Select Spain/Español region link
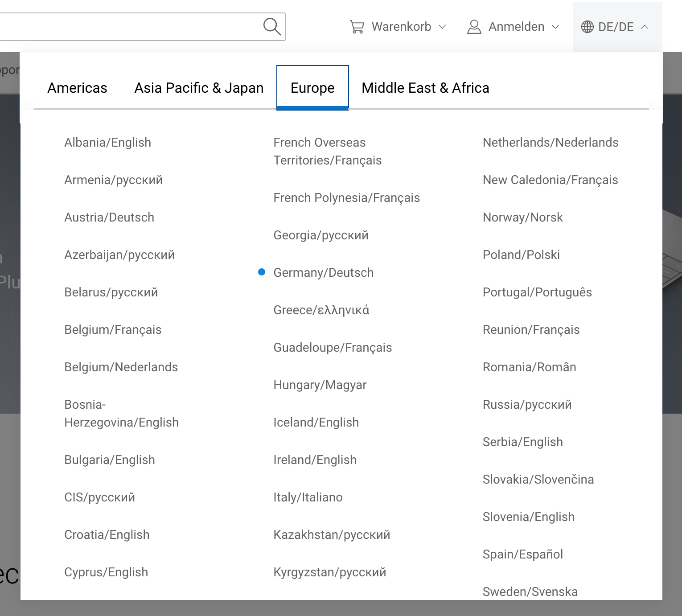The image size is (682, 616). pyautogui.click(x=522, y=554)
